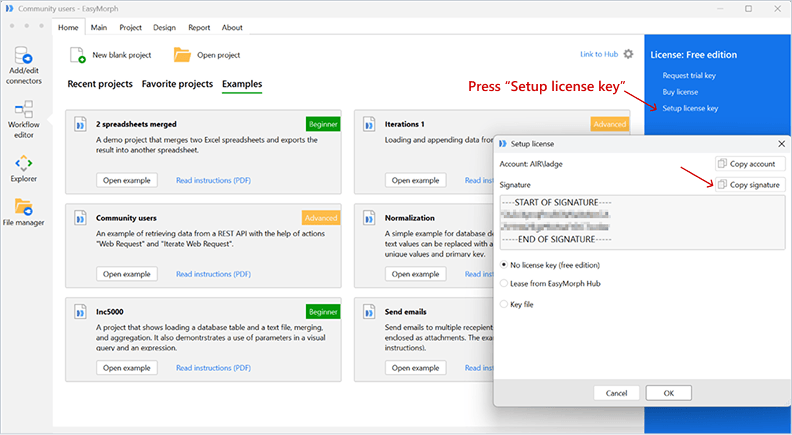This screenshot has width=792, height=435.
Task: Click the Advanced badge on Iterations 1
Action: coord(610,124)
